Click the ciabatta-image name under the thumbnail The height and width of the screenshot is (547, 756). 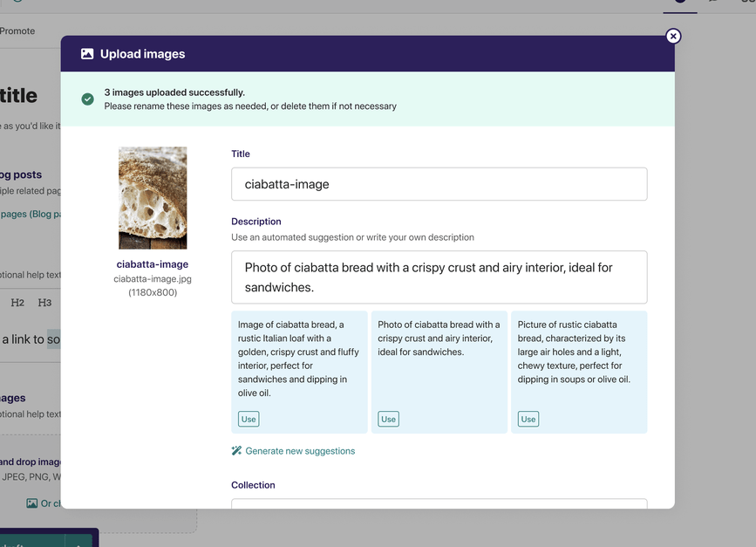[x=153, y=264]
